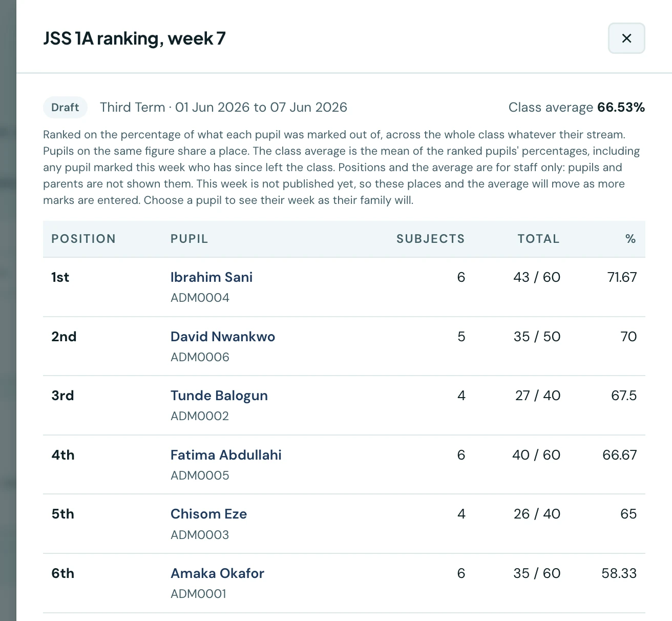672x621 pixels.
Task: Click the 1st position cell
Action: [x=60, y=277]
